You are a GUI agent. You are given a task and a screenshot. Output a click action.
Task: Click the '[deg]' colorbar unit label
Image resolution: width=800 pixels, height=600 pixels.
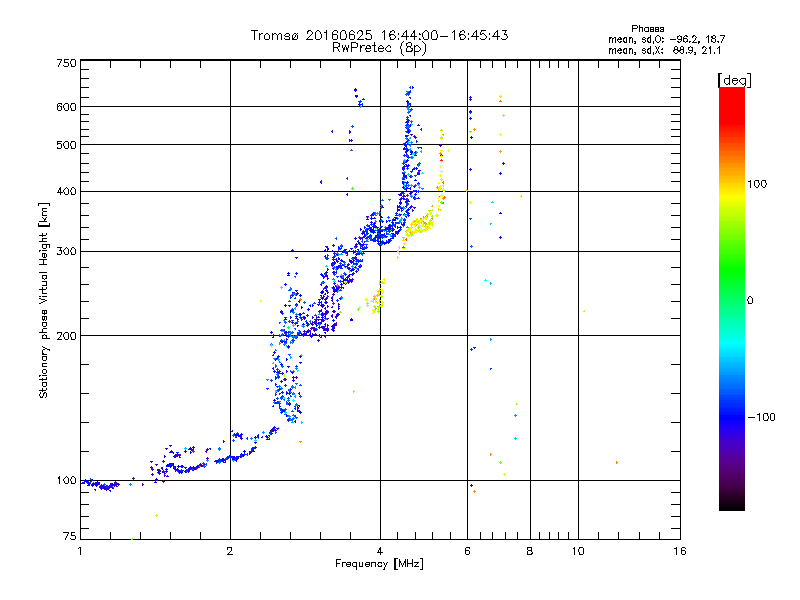pyautogui.click(x=734, y=80)
